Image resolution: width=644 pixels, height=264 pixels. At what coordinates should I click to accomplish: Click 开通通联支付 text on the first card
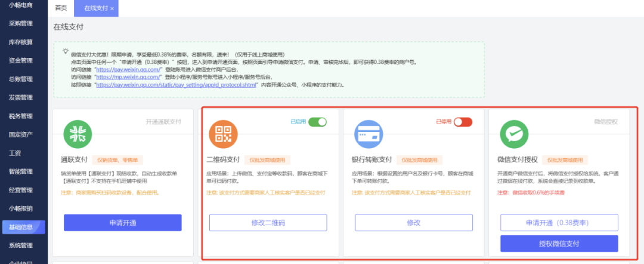click(163, 122)
